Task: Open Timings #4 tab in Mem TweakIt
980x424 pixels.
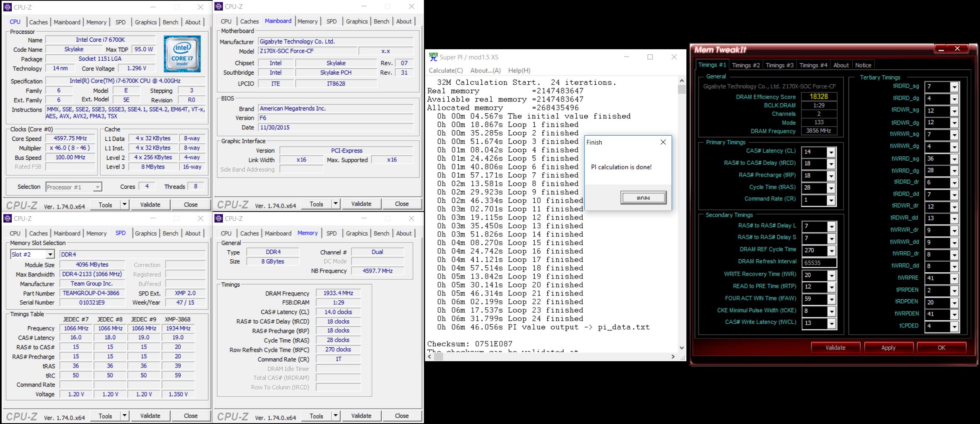Action: (x=813, y=65)
